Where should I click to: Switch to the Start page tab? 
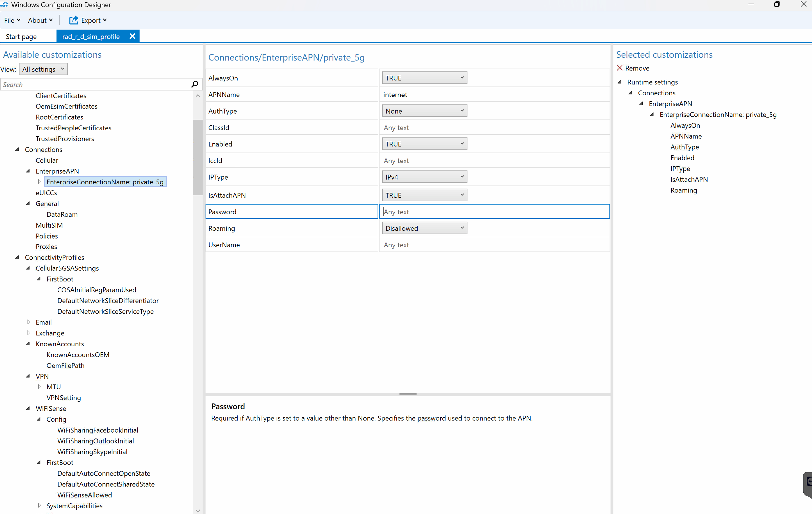coord(21,36)
